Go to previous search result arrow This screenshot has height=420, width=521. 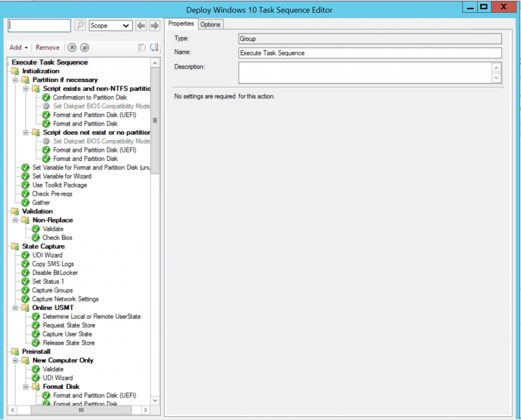pyautogui.click(x=141, y=25)
